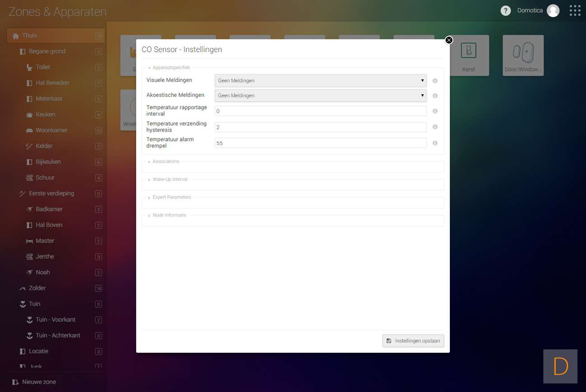
Task: Click the Schuur zone icon
Action: (30, 178)
